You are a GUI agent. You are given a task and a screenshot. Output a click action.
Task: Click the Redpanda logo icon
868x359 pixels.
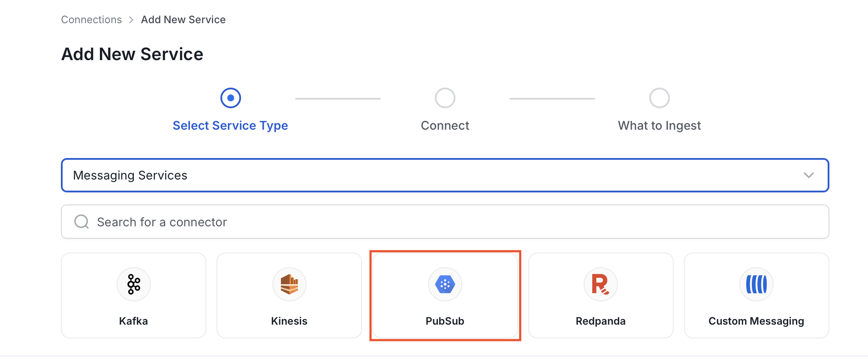pos(601,284)
